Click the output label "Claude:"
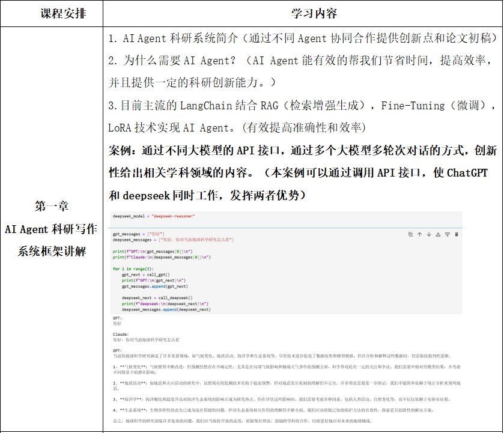 [121, 335]
